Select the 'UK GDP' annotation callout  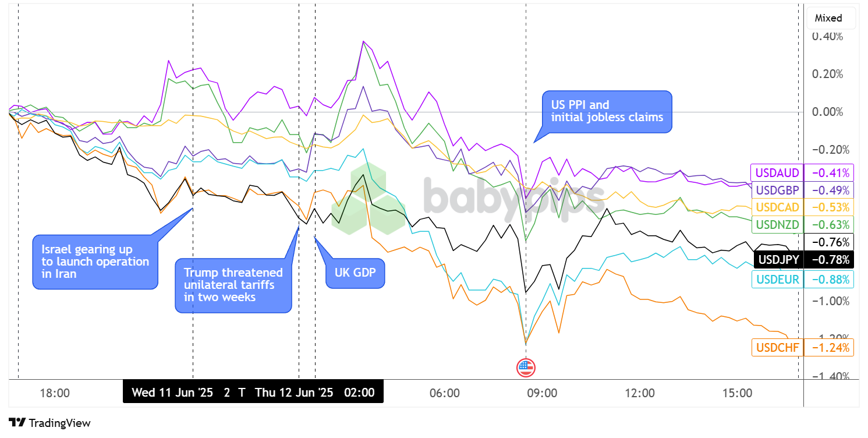pos(355,273)
